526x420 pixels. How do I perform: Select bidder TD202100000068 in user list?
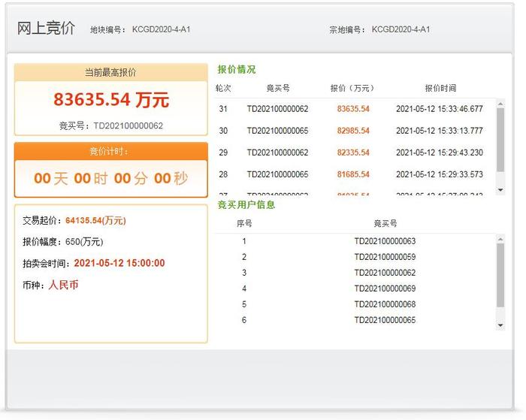(x=385, y=304)
